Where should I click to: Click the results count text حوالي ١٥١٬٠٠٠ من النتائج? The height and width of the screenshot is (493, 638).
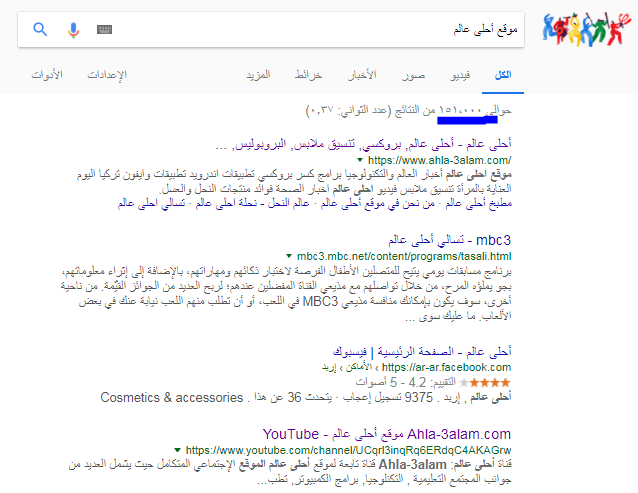[x=409, y=110]
